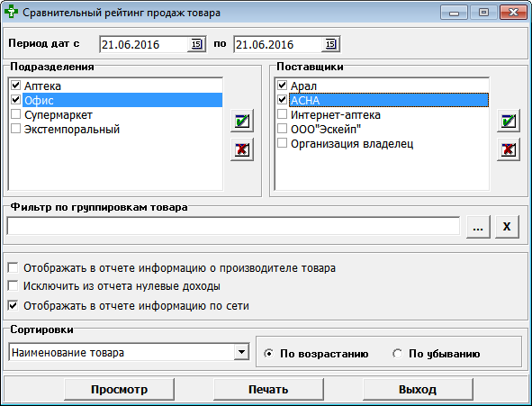Maximize the report dialog window
This screenshot has height=406, width=532.
click(483, 13)
